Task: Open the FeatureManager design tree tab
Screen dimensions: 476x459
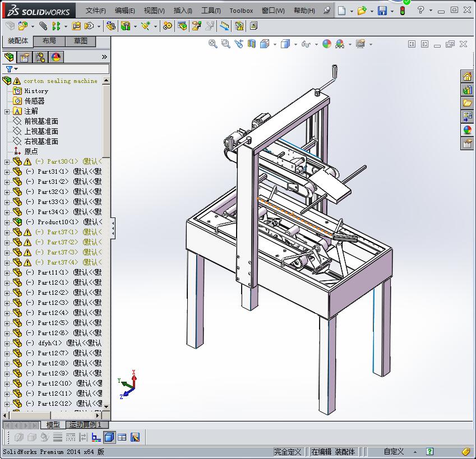Action: [x=10, y=57]
